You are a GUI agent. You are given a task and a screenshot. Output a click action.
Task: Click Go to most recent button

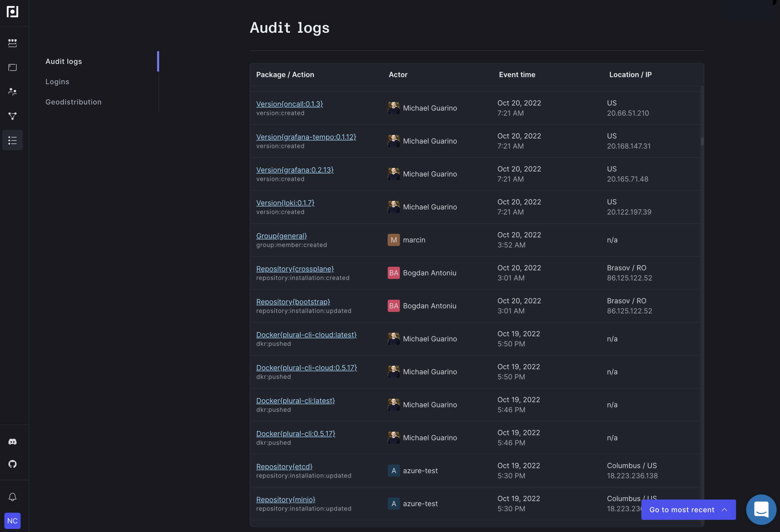coord(688,510)
